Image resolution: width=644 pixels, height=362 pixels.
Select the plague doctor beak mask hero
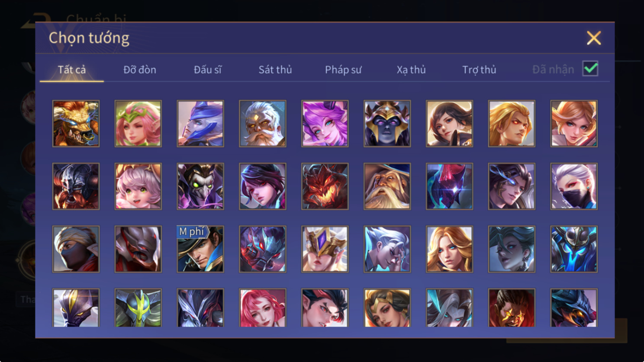[200, 186]
